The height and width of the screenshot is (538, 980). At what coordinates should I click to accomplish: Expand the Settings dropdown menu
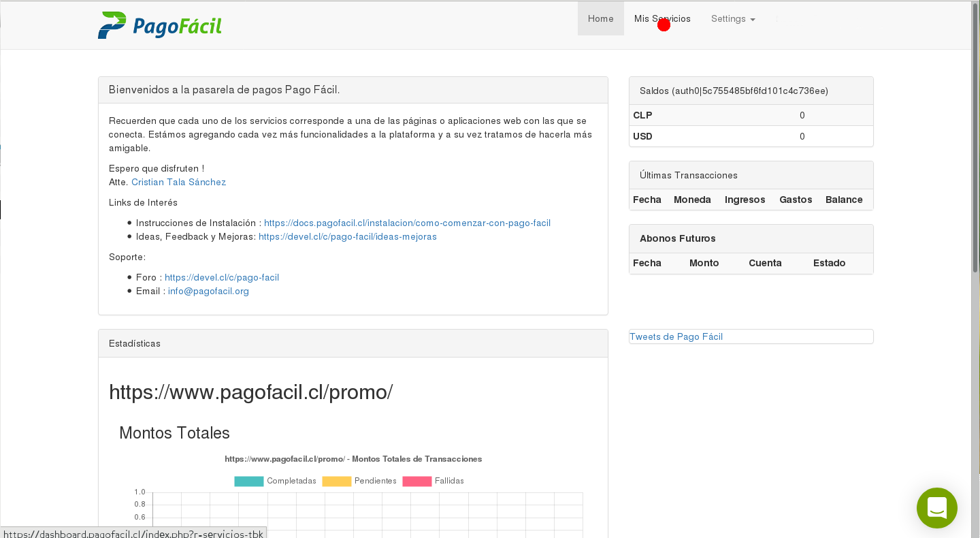pos(733,18)
